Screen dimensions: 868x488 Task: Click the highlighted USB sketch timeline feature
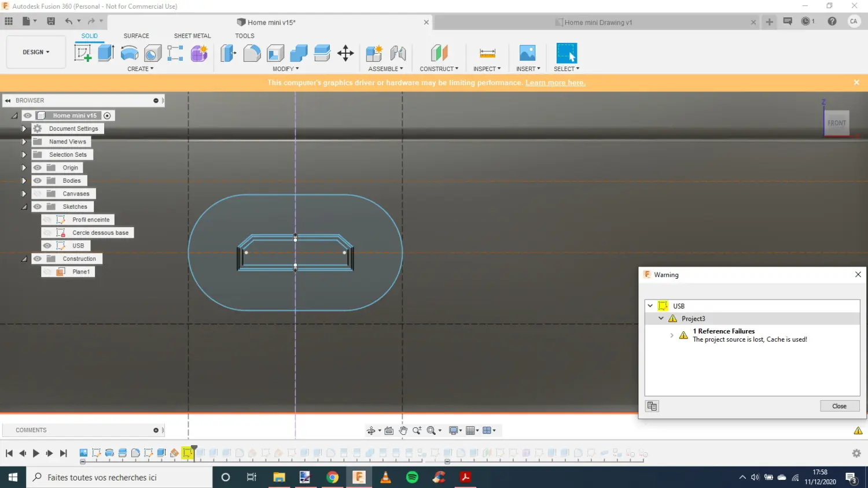tap(187, 453)
